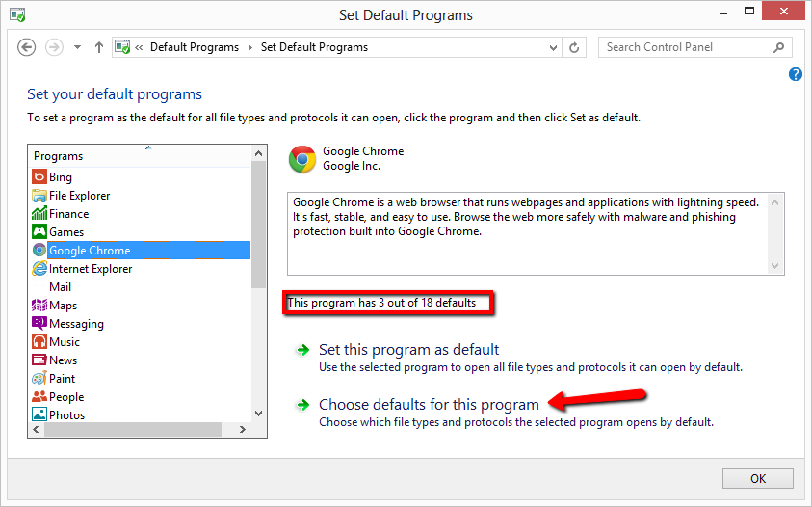This screenshot has width=812, height=507.
Task: Open help with the blue question mark icon
Action: click(796, 74)
